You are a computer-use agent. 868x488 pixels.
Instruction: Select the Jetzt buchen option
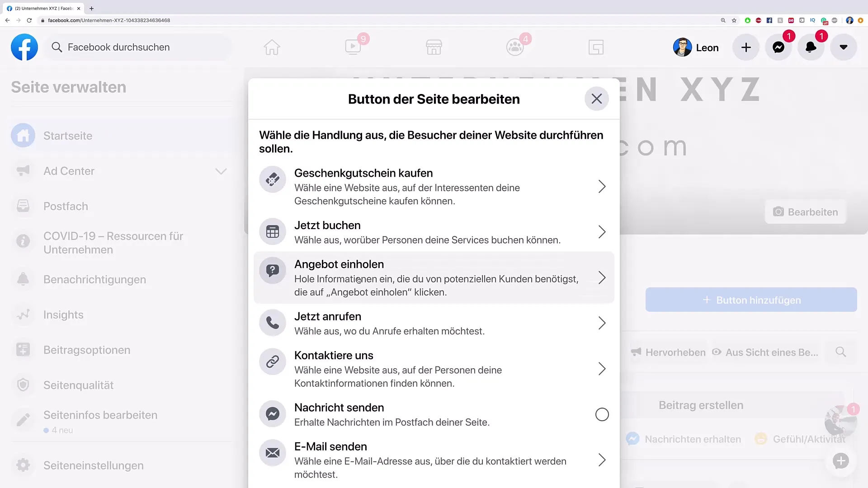click(x=434, y=232)
